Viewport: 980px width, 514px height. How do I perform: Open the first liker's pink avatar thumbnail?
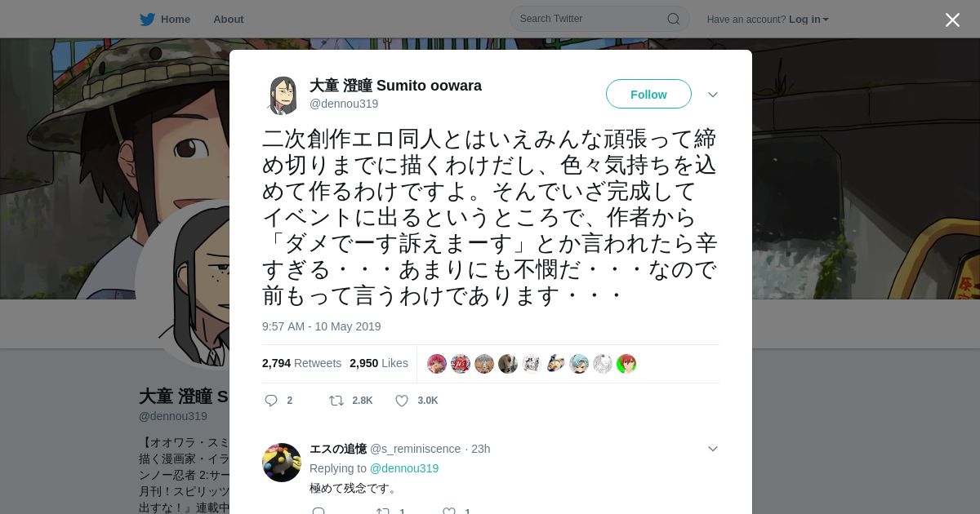(437, 364)
